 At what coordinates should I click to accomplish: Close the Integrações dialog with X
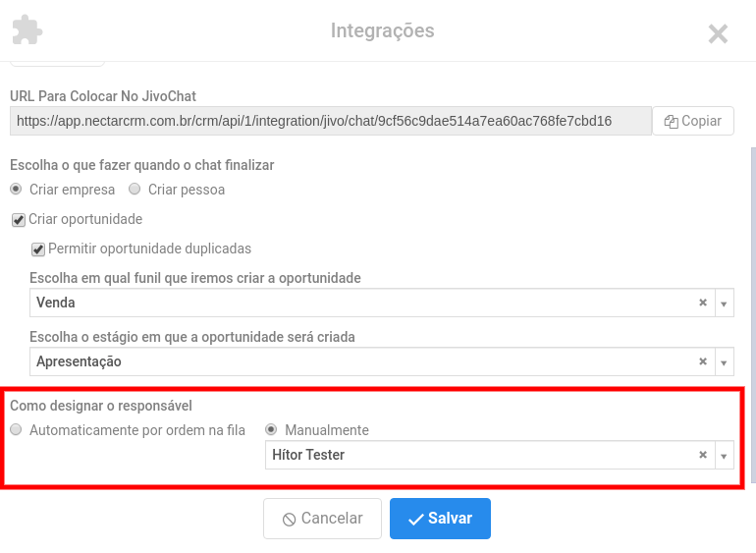718,33
